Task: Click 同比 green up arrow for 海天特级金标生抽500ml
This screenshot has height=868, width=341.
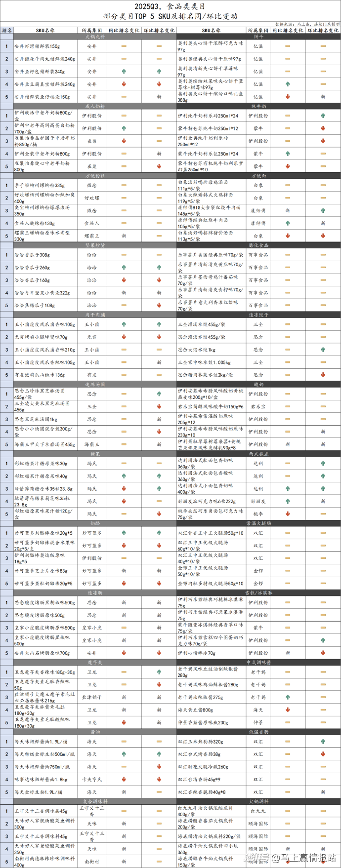Action: point(124,754)
